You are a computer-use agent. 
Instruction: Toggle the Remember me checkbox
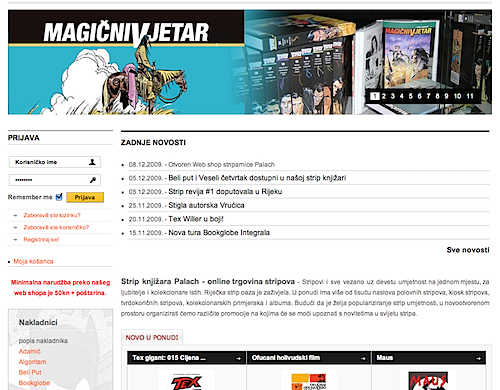pyautogui.click(x=59, y=197)
